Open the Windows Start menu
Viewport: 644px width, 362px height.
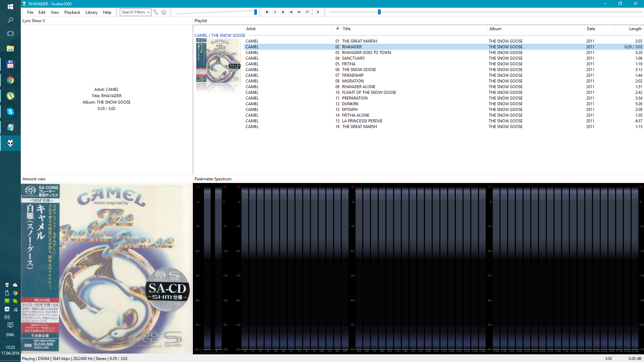[x=10, y=6]
